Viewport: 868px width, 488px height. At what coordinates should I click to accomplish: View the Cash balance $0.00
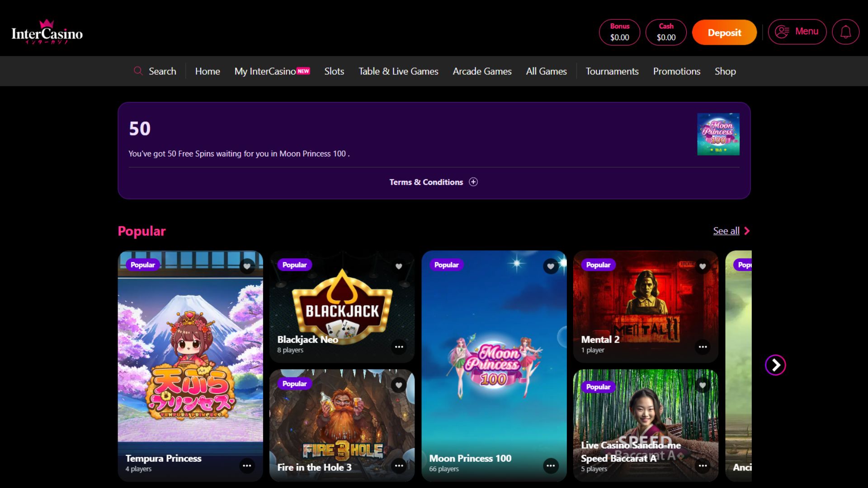pos(666,32)
